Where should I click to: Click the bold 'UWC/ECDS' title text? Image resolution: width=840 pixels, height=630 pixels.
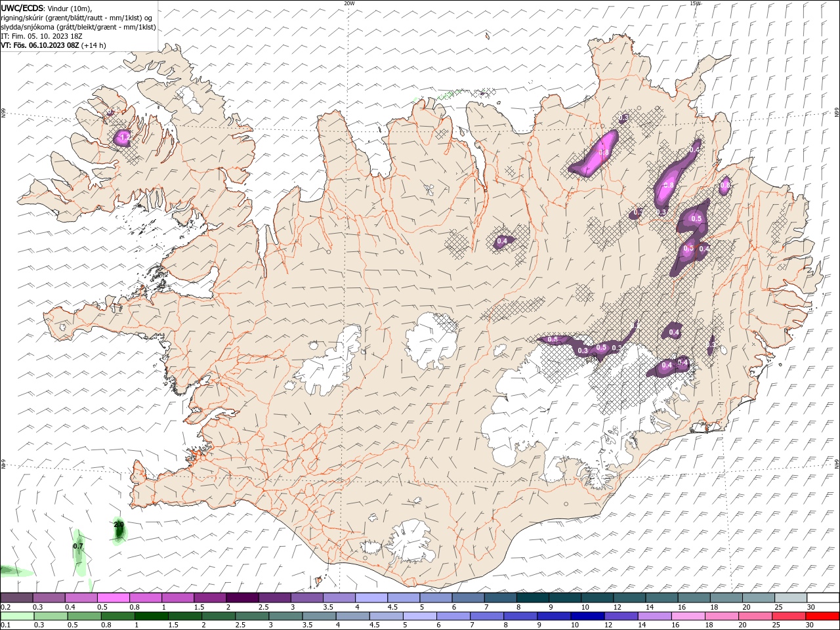click(x=22, y=8)
